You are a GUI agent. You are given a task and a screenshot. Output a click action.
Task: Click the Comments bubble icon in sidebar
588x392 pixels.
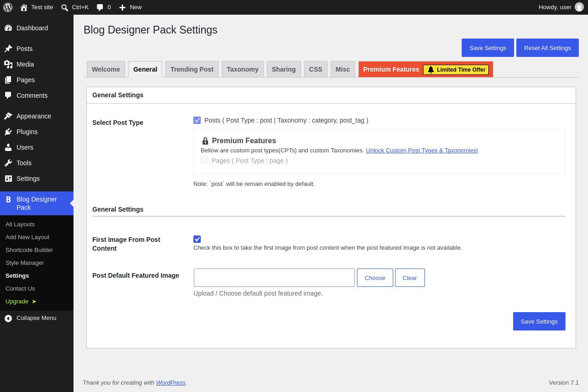pos(8,95)
